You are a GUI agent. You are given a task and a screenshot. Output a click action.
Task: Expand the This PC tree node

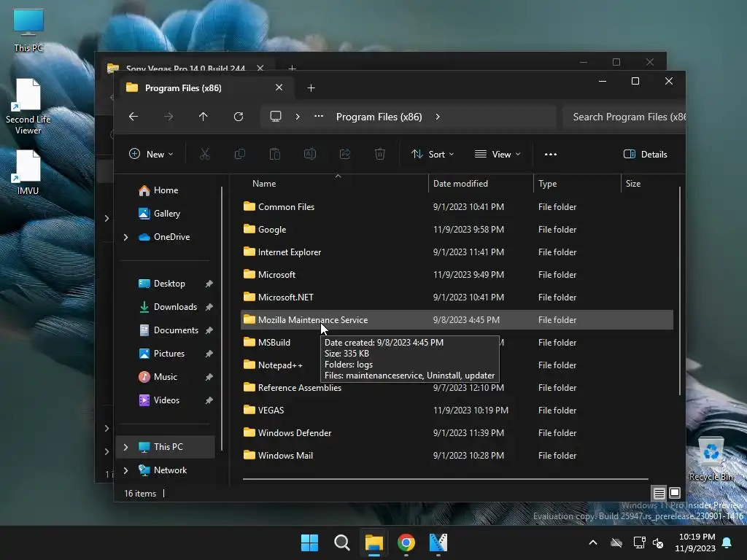(125, 447)
